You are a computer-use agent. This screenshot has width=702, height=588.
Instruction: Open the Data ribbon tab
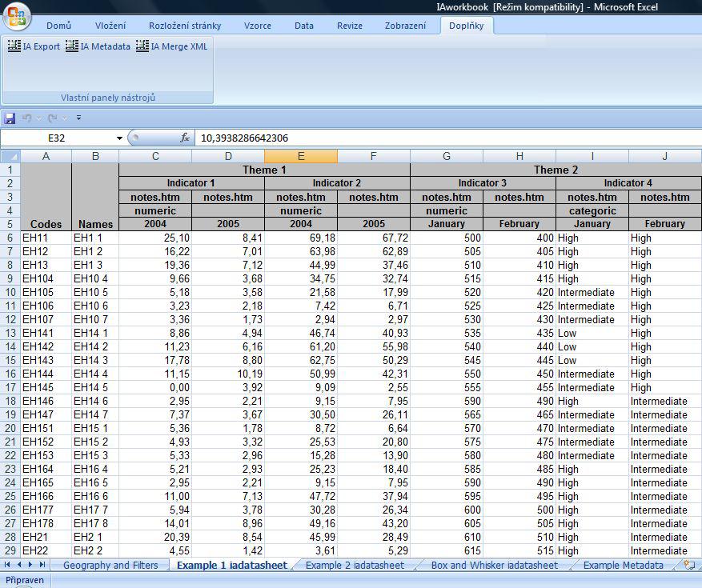click(304, 26)
